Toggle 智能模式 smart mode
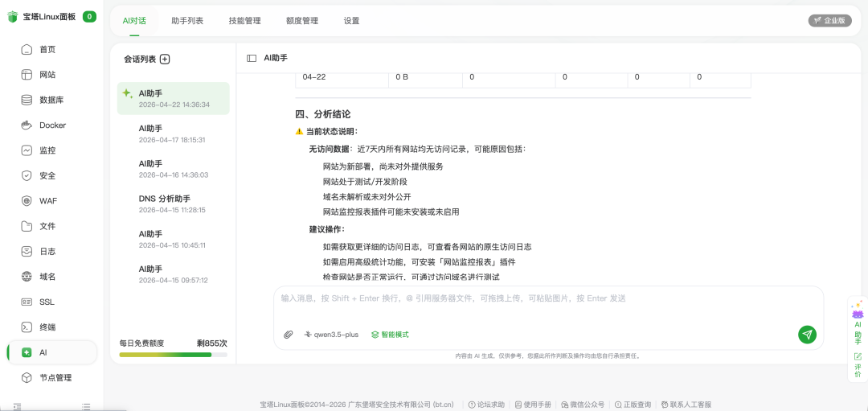The height and width of the screenshot is (411, 868). [390, 335]
